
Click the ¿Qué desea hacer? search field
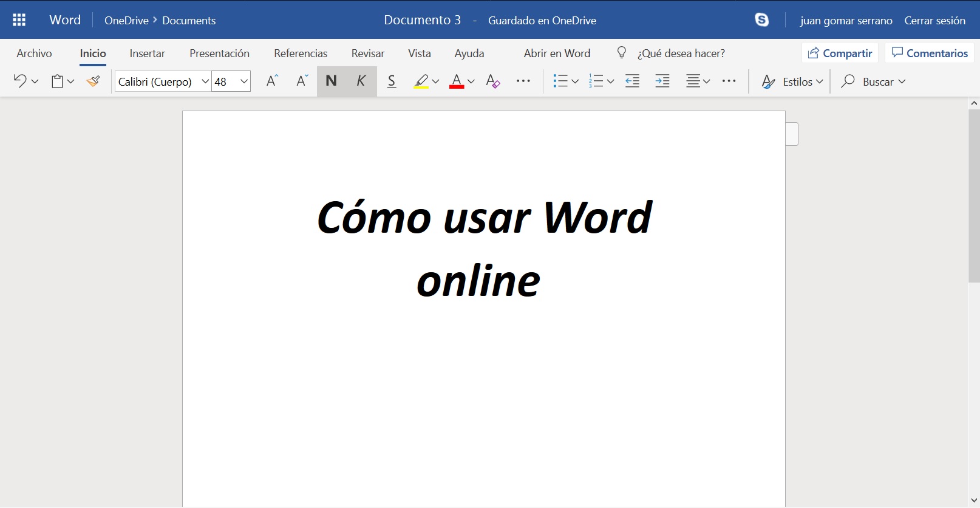(x=681, y=53)
